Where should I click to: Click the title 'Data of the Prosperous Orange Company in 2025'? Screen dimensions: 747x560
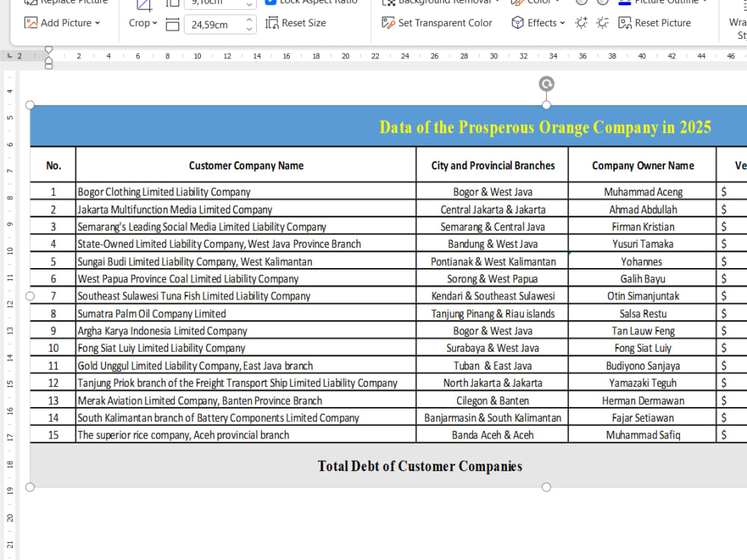[545, 128]
